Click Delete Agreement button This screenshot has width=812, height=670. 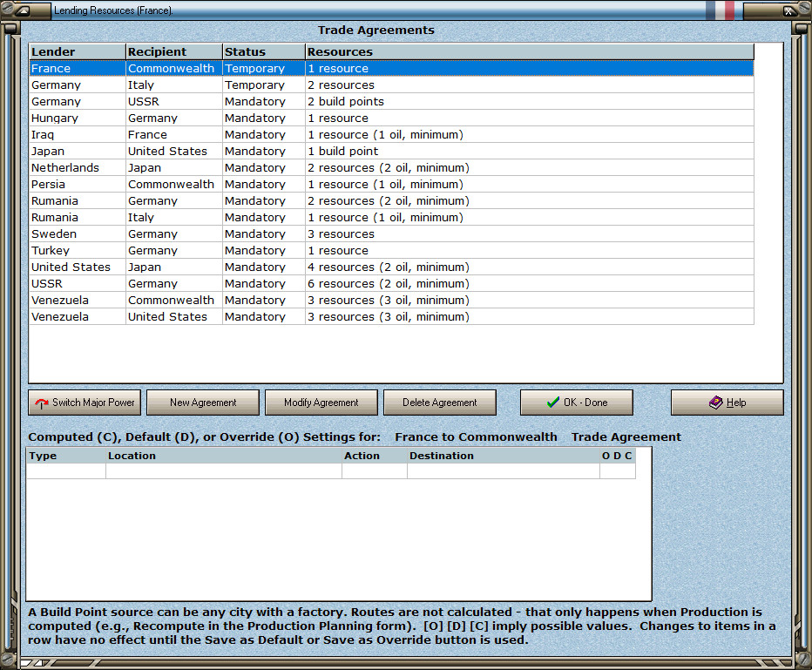click(440, 403)
